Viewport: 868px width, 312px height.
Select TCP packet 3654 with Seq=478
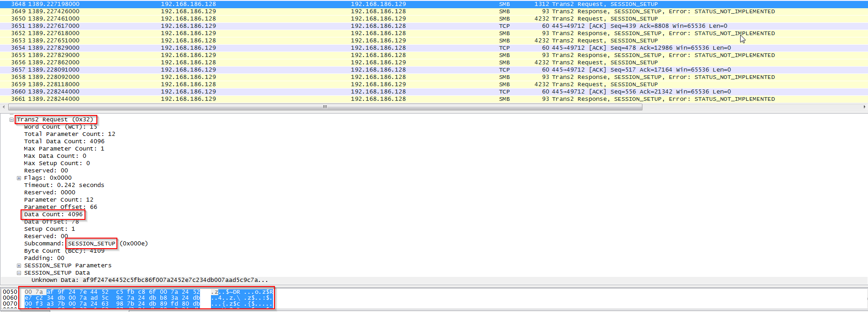coord(434,48)
